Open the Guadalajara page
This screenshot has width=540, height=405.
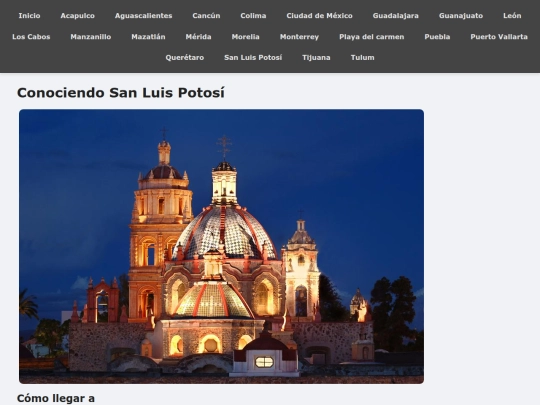395,16
